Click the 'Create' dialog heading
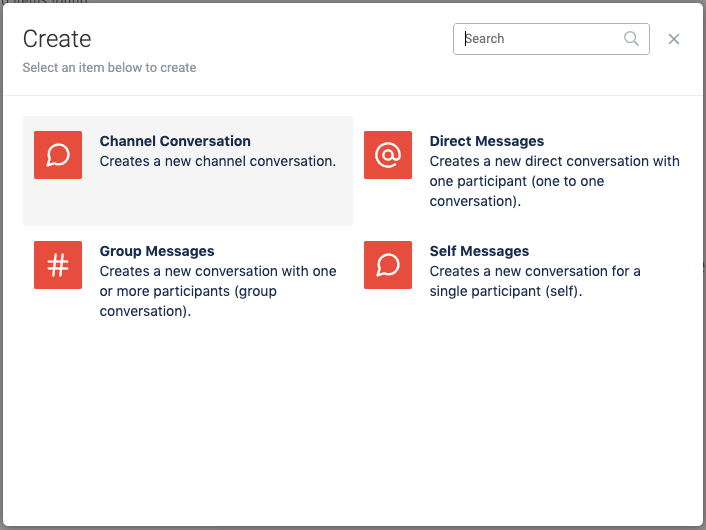The height and width of the screenshot is (530, 706). tap(57, 39)
